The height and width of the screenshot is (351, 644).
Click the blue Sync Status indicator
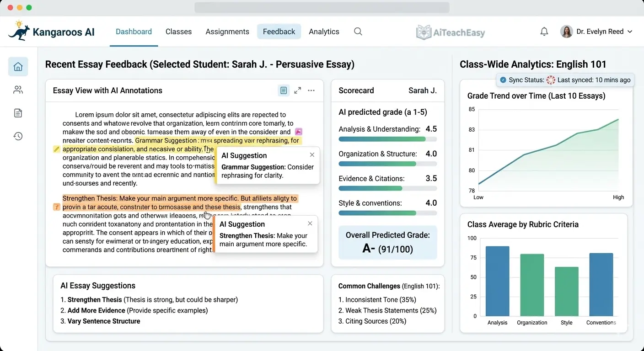[x=504, y=80]
